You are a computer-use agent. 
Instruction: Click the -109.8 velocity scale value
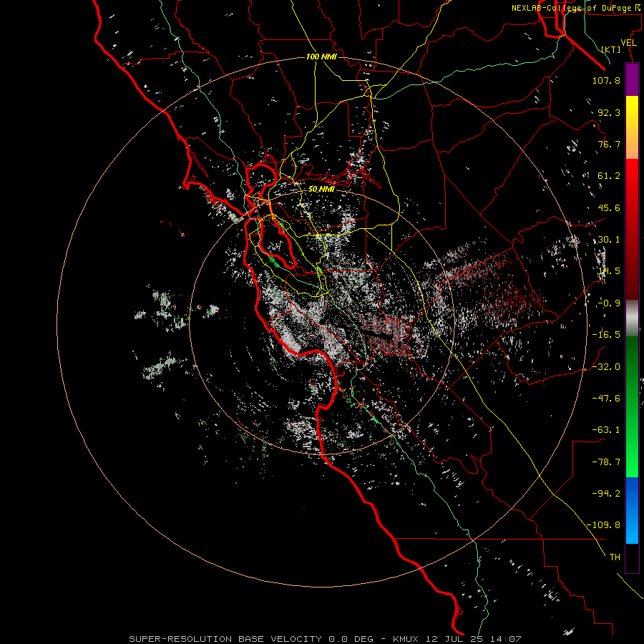point(603,525)
